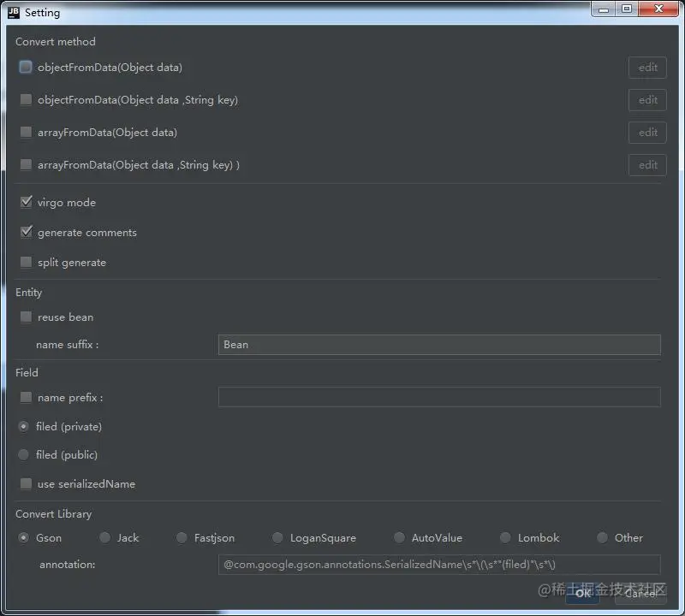Enable the reuse bean option

pos(26,317)
